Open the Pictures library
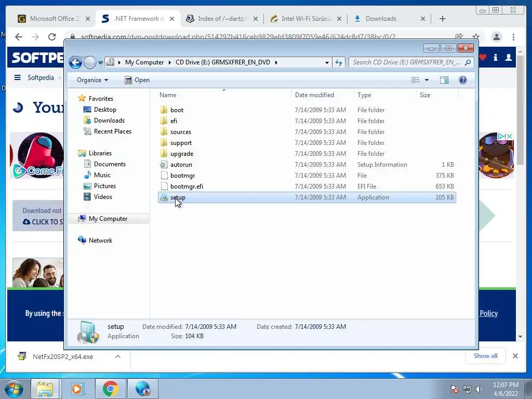 (104, 186)
